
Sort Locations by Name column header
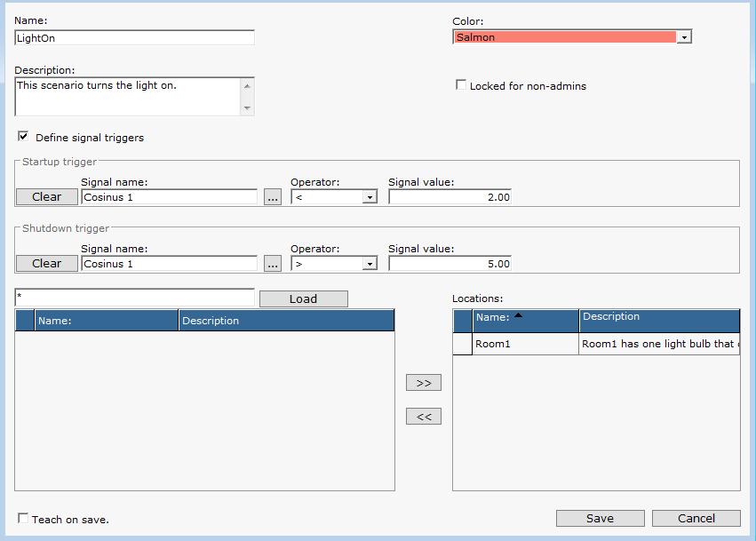pyautogui.click(x=524, y=318)
